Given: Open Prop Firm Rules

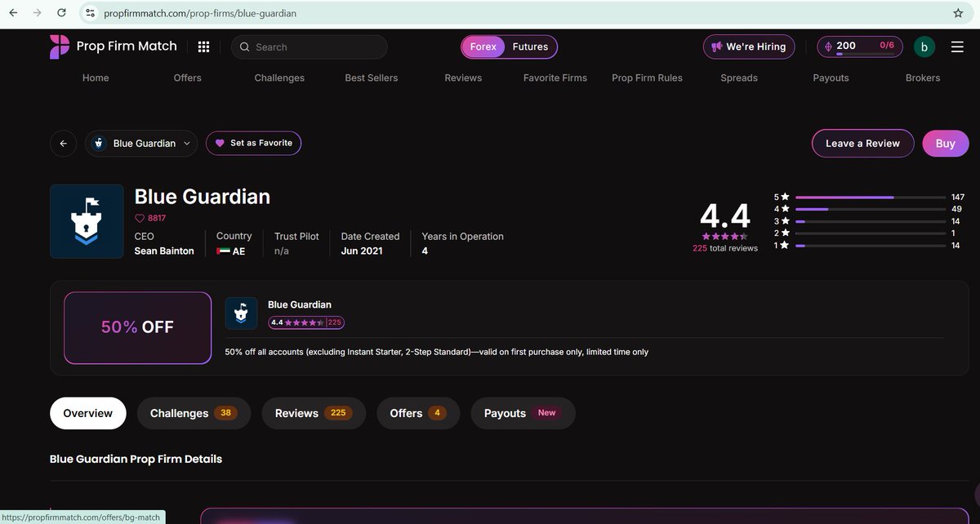Looking at the screenshot, I should [647, 78].
